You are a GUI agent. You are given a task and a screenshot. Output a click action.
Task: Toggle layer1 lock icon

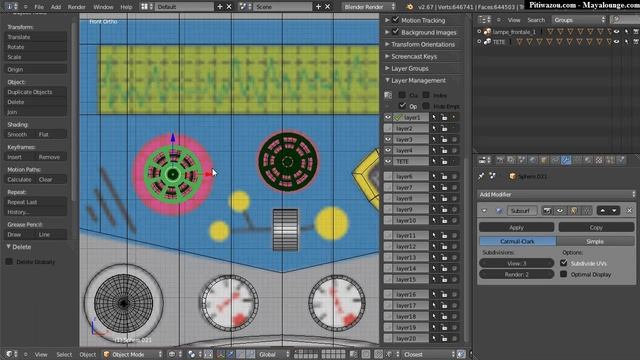[444, 117]
